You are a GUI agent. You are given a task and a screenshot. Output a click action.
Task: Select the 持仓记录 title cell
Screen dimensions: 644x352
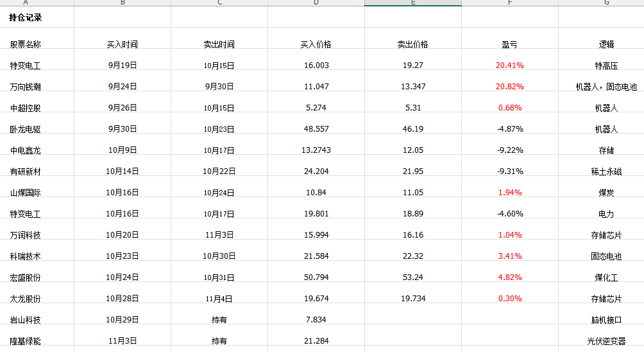(x=37, y=17)
